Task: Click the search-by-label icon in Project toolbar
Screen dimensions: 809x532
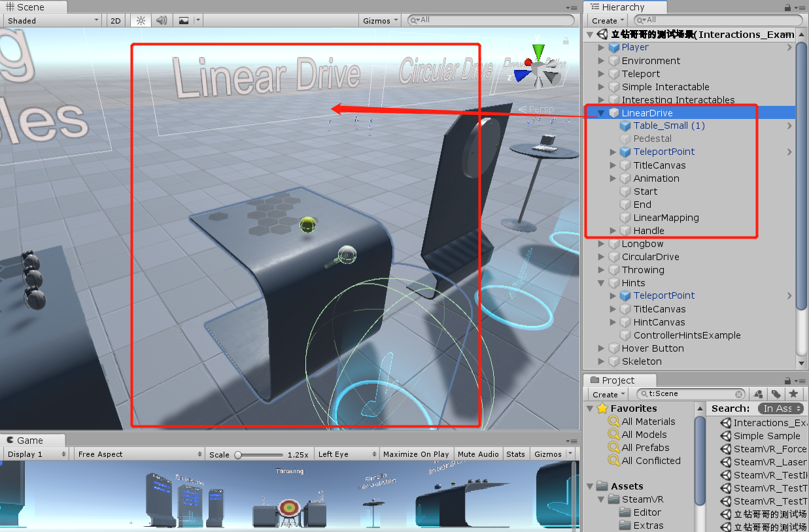Action: click(x=776, y=394)
